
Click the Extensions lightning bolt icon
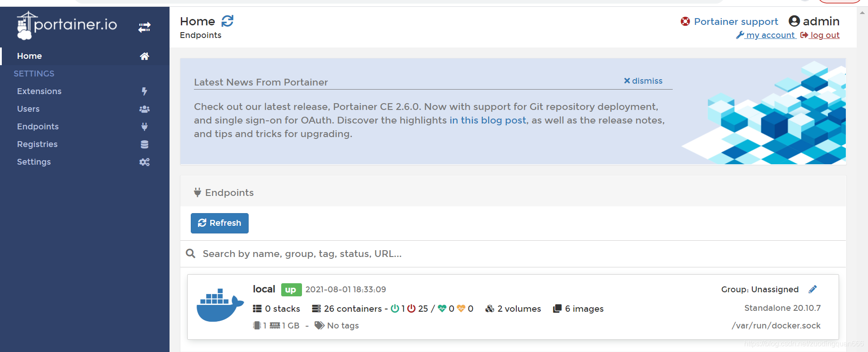point(144,91)
